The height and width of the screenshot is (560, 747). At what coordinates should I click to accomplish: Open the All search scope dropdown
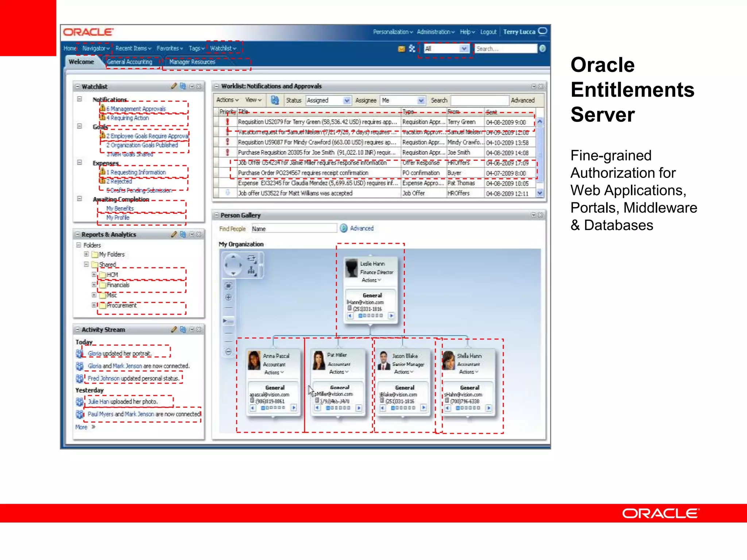(x=464, y=48)
